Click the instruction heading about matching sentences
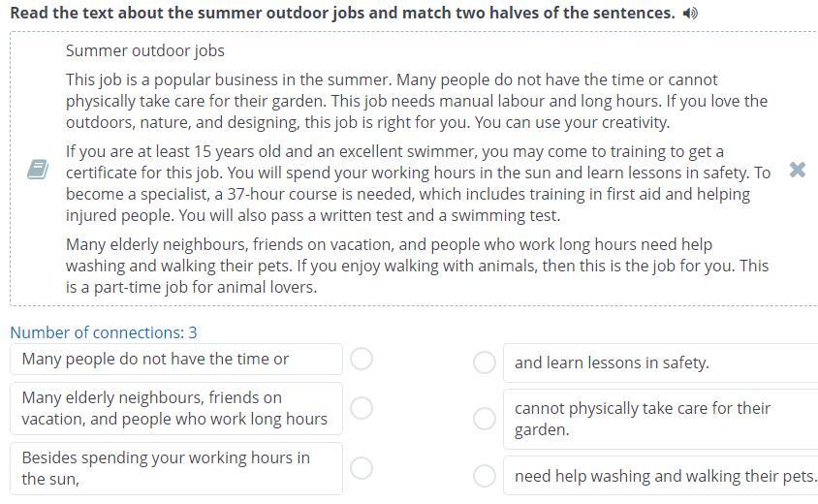The width and height of the screenshot is (818, 504). (x=342, y=13)
